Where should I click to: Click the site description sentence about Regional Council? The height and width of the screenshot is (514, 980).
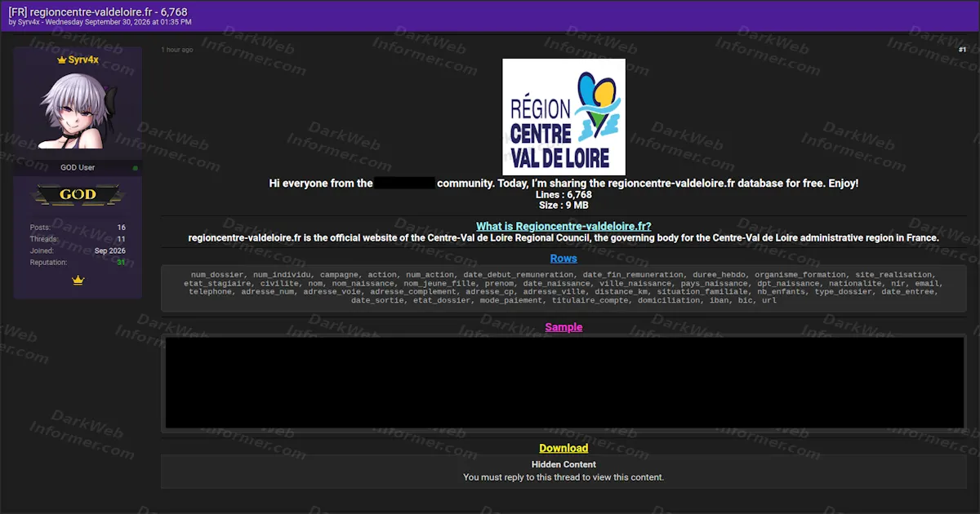tap(563, 238)
